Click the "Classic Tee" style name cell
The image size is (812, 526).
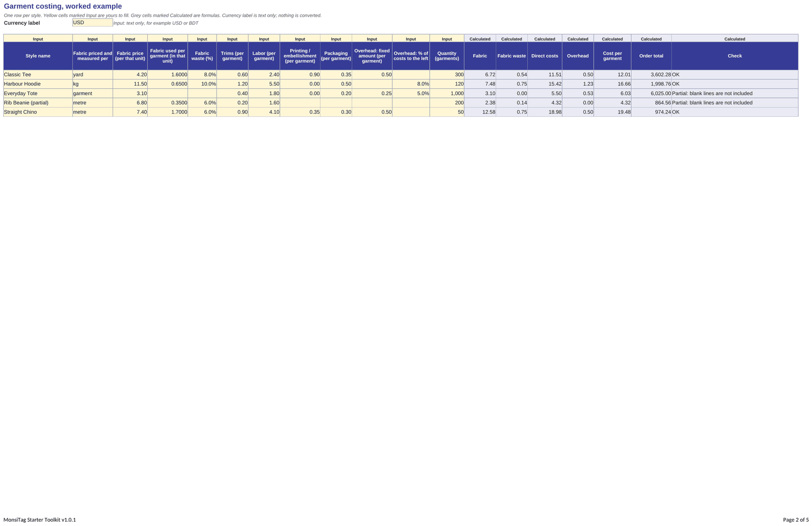point(38,75)
